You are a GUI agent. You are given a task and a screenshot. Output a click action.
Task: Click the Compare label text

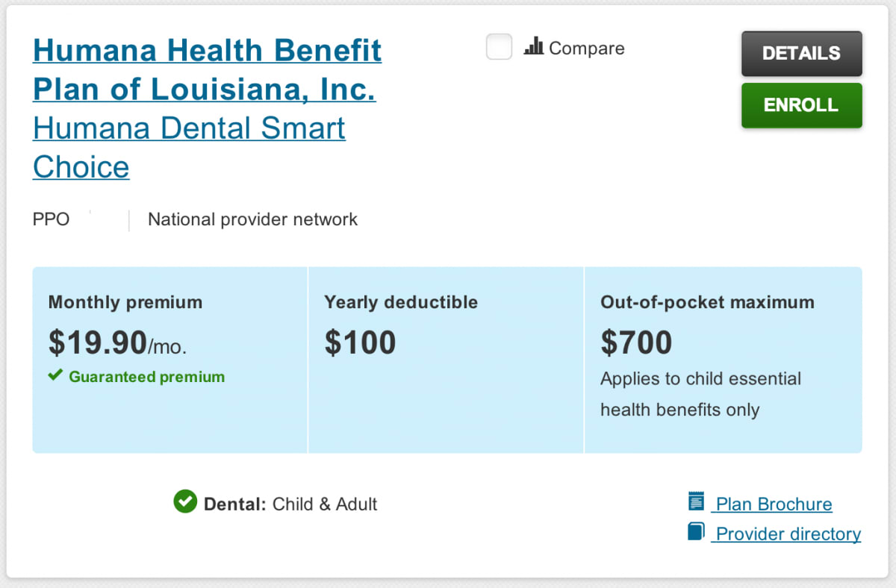pyautogui.click(x=587, y=49)
